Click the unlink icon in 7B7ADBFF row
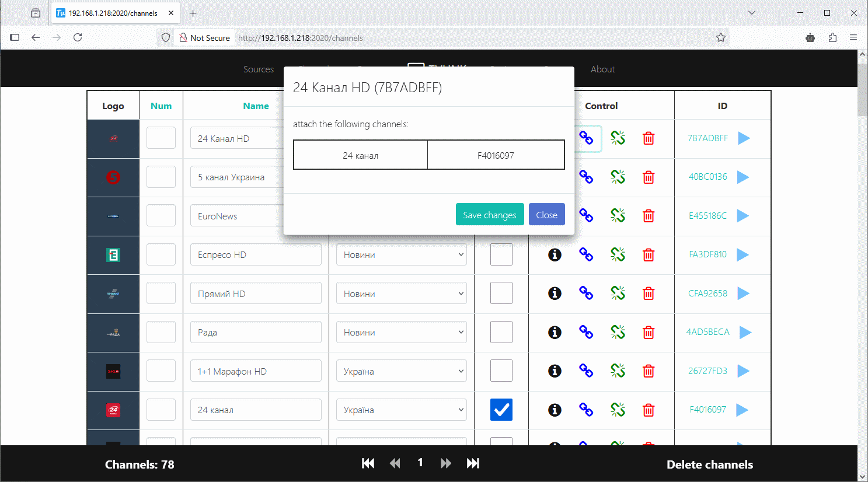868x482 pixels. (618, 138)
